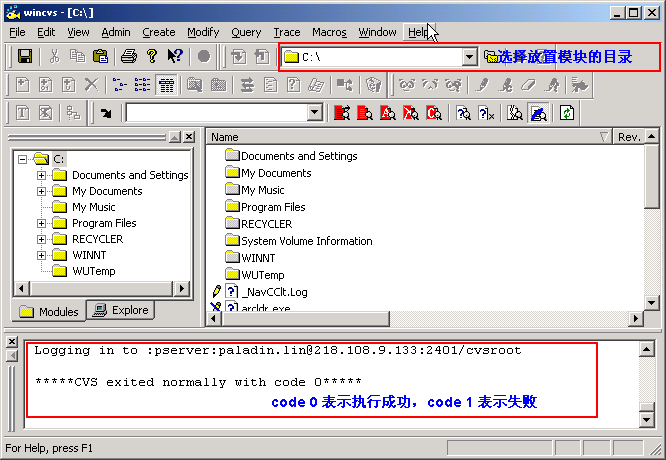Switch to the Modules tab
The image size is (666, 460).
[49, 311]
